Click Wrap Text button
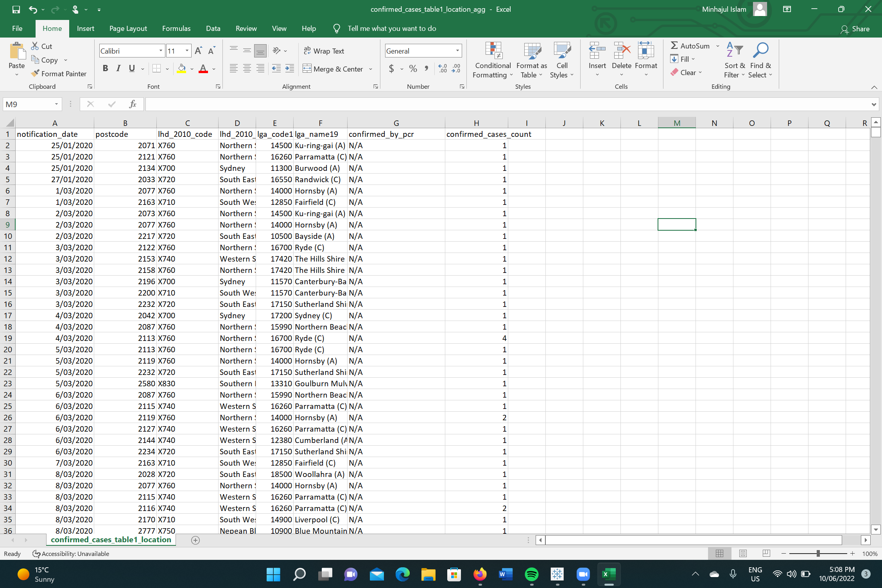 coord(324,51)
